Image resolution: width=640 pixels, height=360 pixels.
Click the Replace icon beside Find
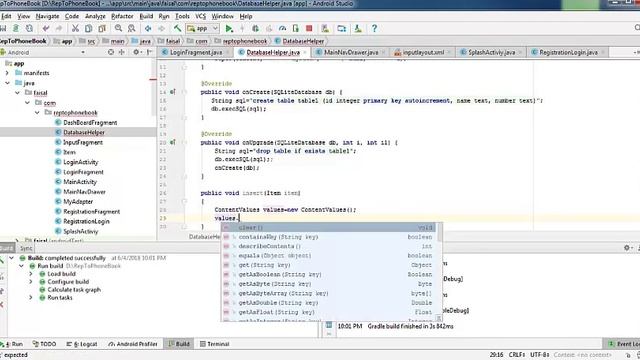(x=131, y=29)
